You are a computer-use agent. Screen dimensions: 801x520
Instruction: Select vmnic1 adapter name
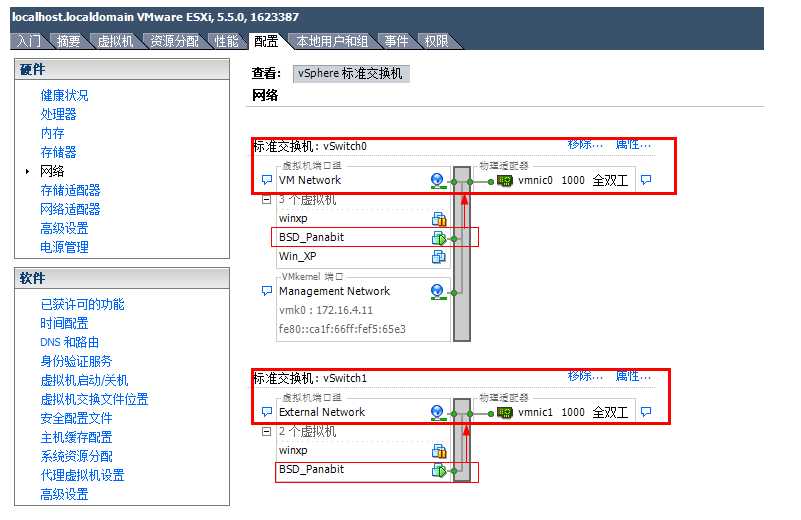[x=535, y=412]
